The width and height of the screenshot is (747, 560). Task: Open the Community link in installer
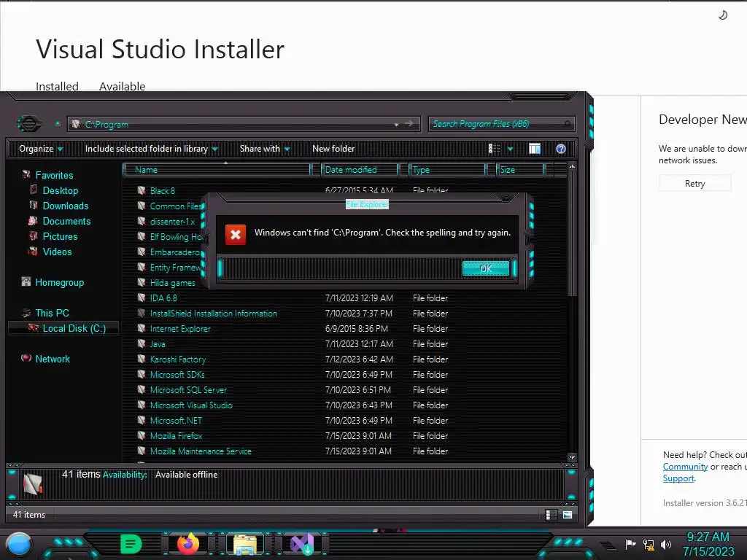(x=685, y=467)
